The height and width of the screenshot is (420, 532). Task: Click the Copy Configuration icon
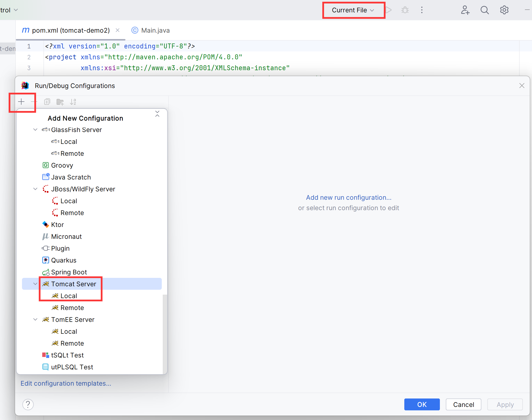[47, 102]
